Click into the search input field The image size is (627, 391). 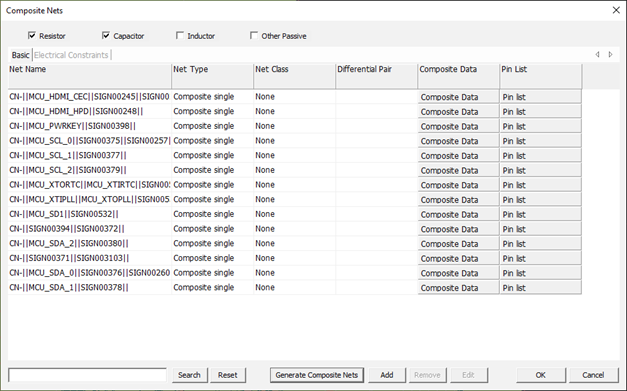(x=87, y=375)
